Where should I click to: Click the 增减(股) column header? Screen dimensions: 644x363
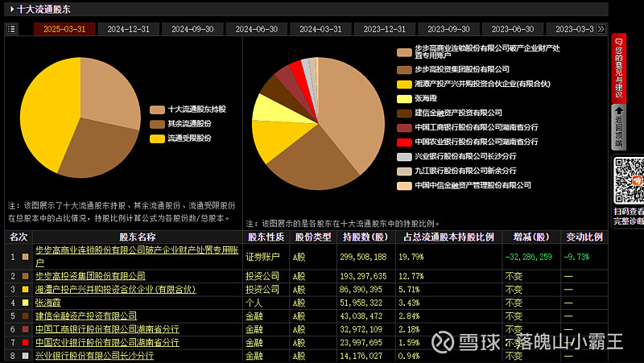pyautogui.click(x=531, y=237)
